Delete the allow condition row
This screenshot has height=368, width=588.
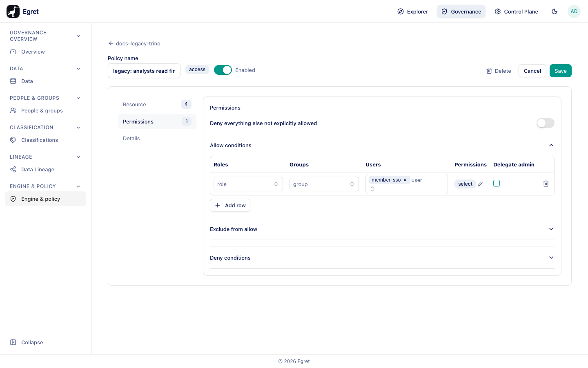546,184
